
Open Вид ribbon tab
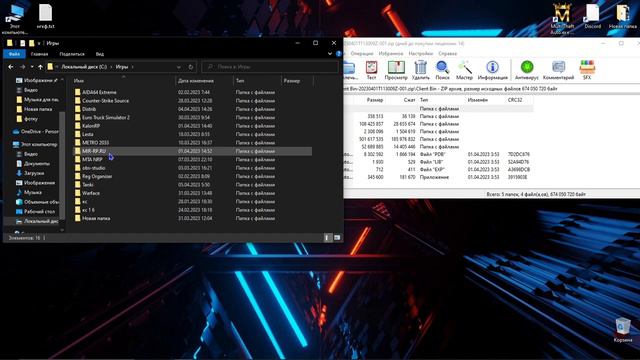point(100,54)
